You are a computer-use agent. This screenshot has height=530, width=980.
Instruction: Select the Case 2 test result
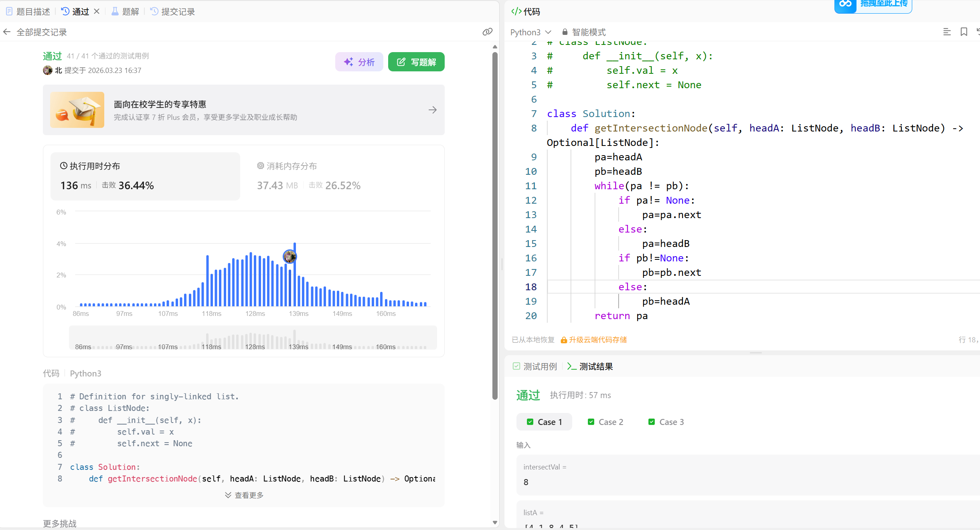point(605,422)
